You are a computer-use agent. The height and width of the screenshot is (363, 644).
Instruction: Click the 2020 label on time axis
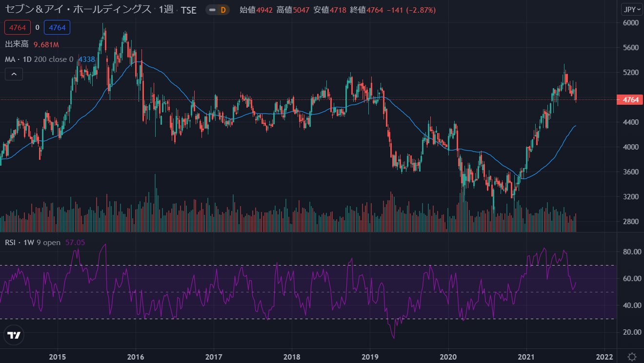point(448,356)
